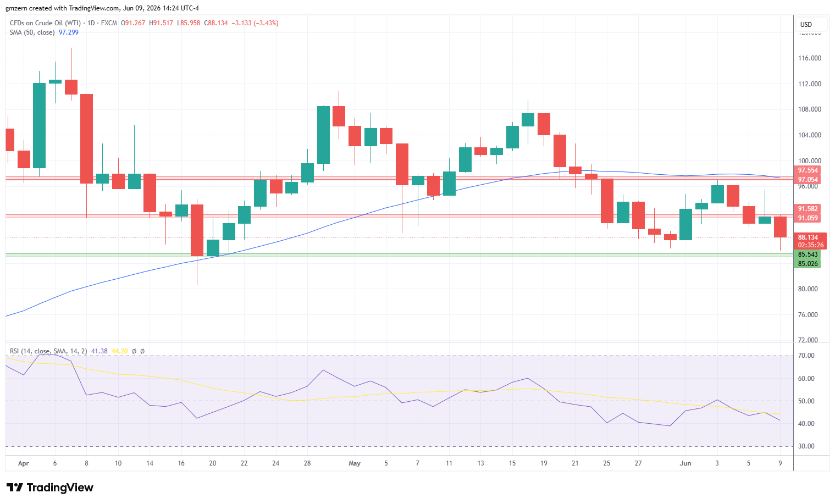
Task: Click the 80.000 price axis label
Action: click(809, 289)
